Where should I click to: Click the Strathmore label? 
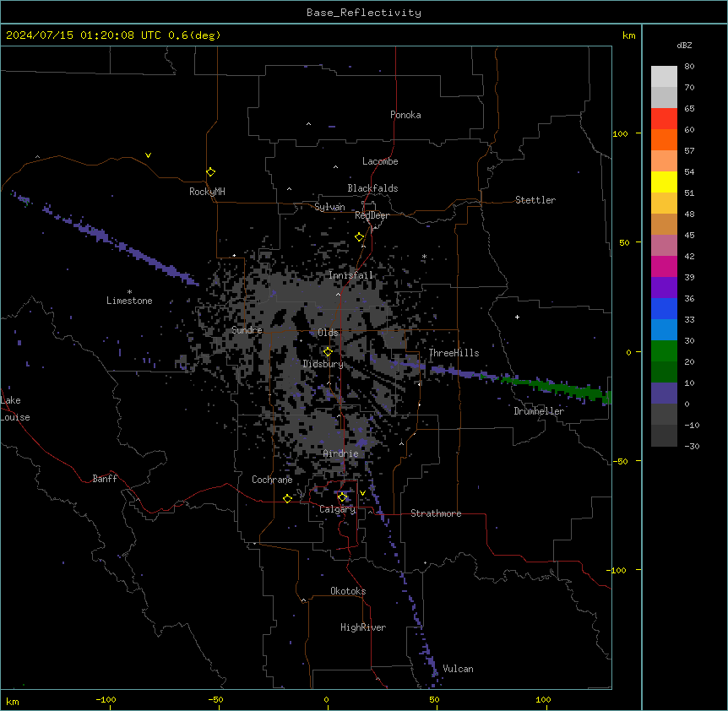click(x=436, y=513)
